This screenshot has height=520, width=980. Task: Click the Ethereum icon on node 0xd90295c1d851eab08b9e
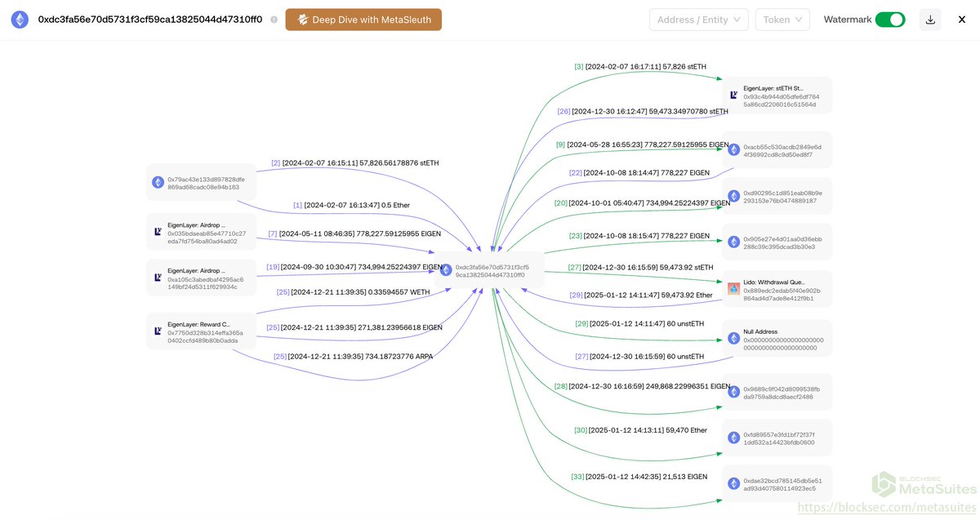click(733, 197)
